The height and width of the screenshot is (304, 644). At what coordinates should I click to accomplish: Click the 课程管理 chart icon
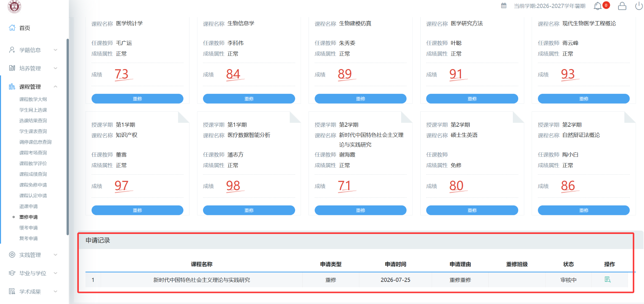click(12, 86)
